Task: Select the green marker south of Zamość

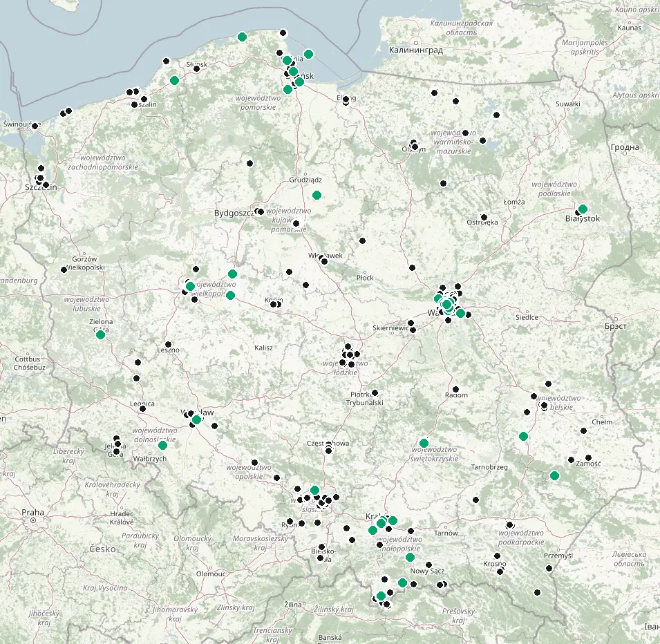Action: tap(554, 475)
